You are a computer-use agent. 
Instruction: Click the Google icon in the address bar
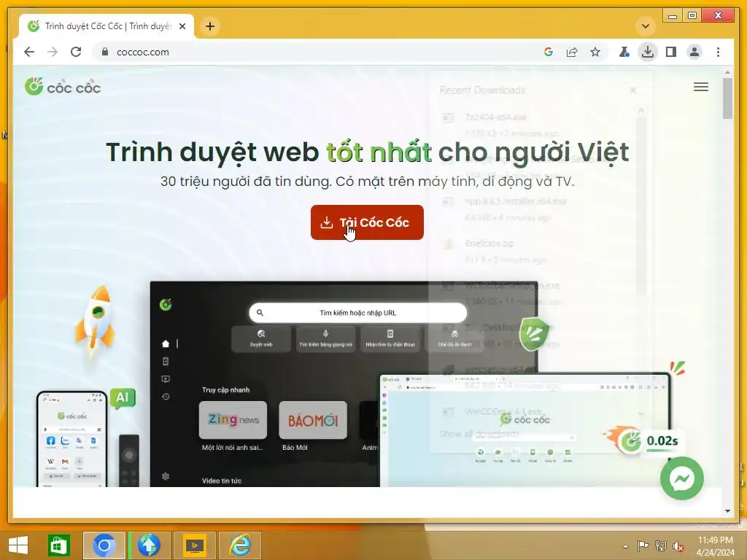pyautogui.click(x=549, y=52)
